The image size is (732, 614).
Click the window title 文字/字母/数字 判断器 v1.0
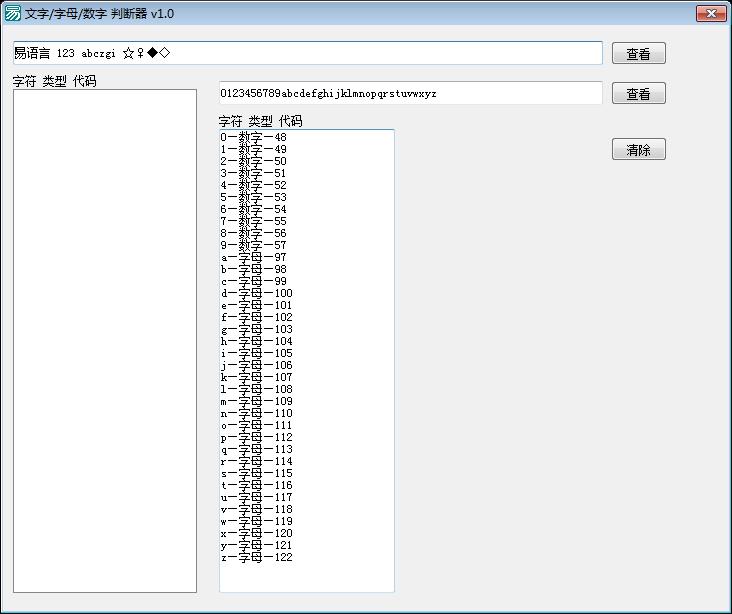pyautogui.click(x=99, y=14)
